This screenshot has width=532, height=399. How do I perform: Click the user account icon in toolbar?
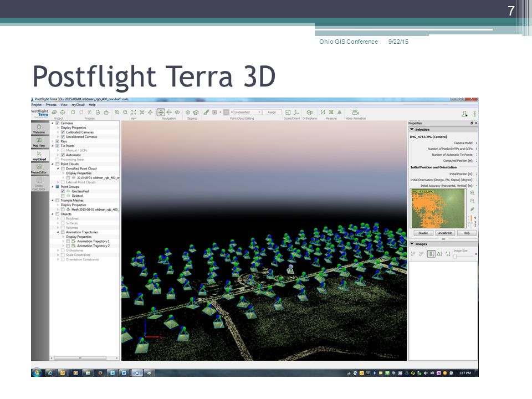click(464, 114)
